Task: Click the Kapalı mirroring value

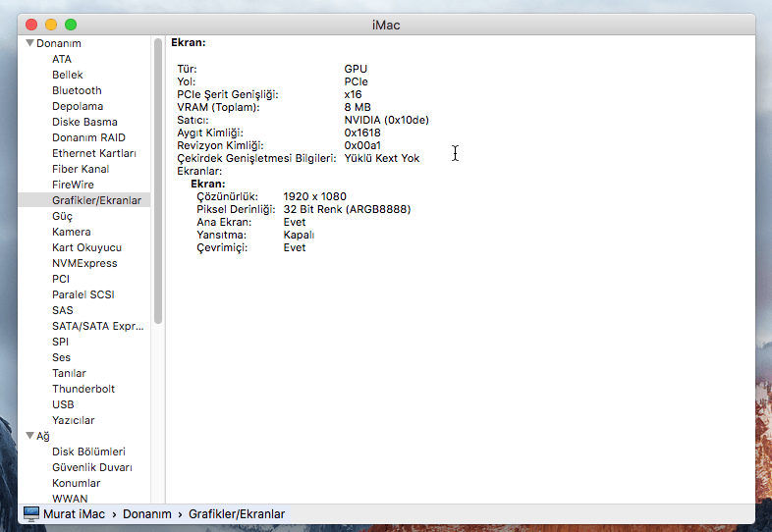Action: [299, 236]
